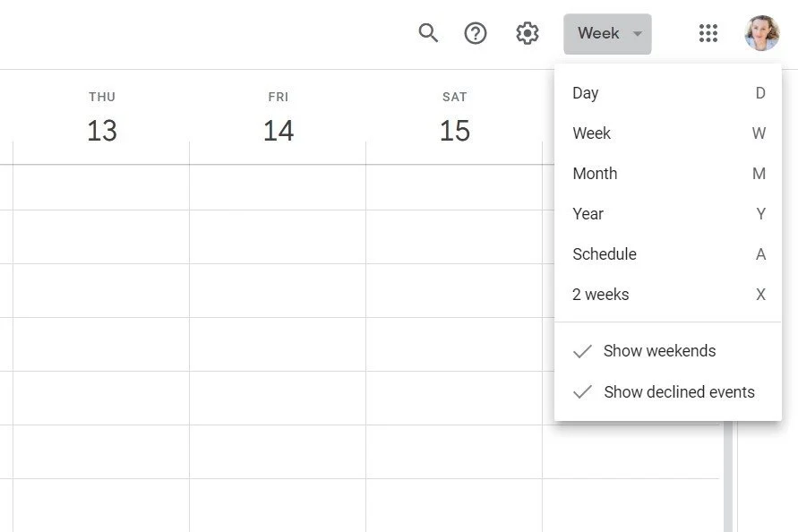The width and height of the screenshot is (798, 532).
Task: Toggle the Show weekends option
Action: click(659, 351)
